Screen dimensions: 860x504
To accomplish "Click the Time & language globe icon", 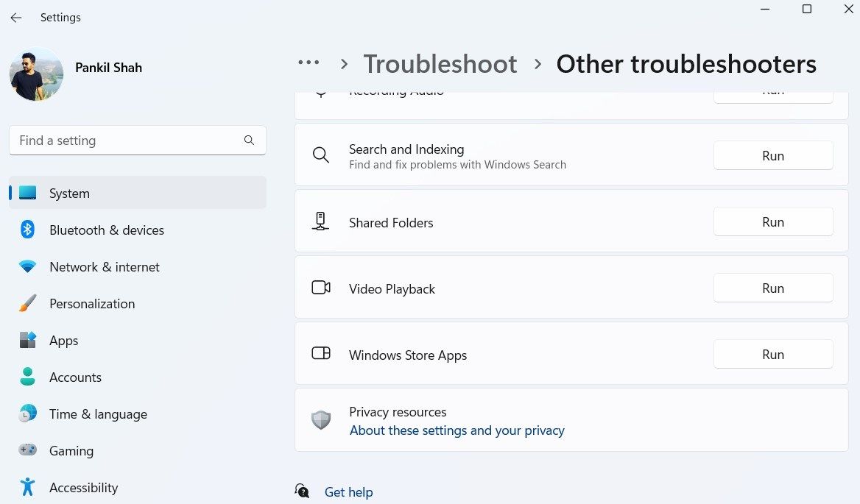I will click(x=27, y=413).
